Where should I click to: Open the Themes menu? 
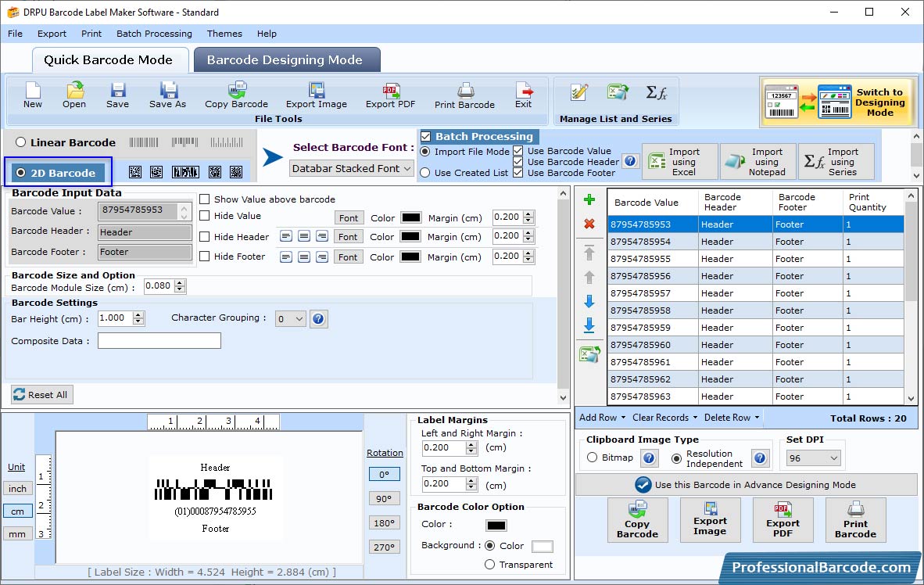pos(224,34)
